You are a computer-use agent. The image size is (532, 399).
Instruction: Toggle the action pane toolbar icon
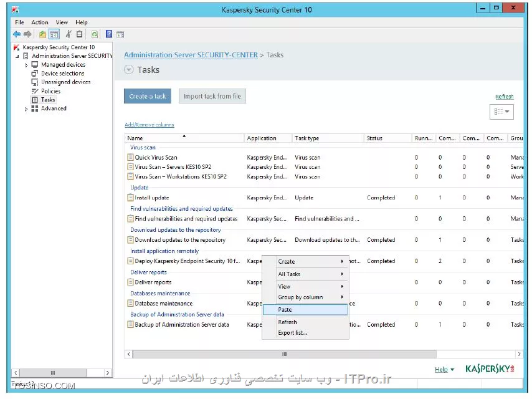click(120, 34)
